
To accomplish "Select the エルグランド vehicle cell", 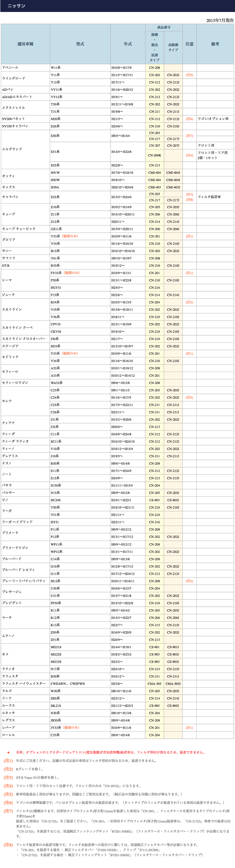I will pos(25,149).
